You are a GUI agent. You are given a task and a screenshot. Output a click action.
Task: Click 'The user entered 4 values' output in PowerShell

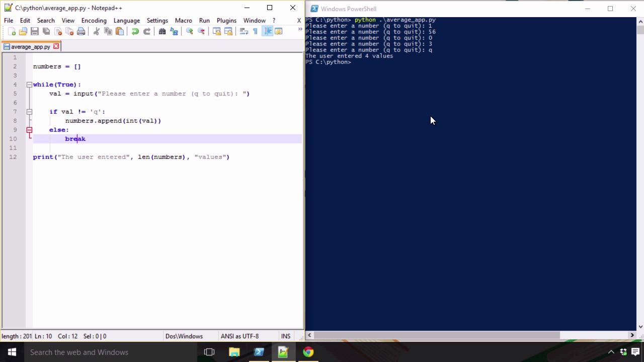349,56
